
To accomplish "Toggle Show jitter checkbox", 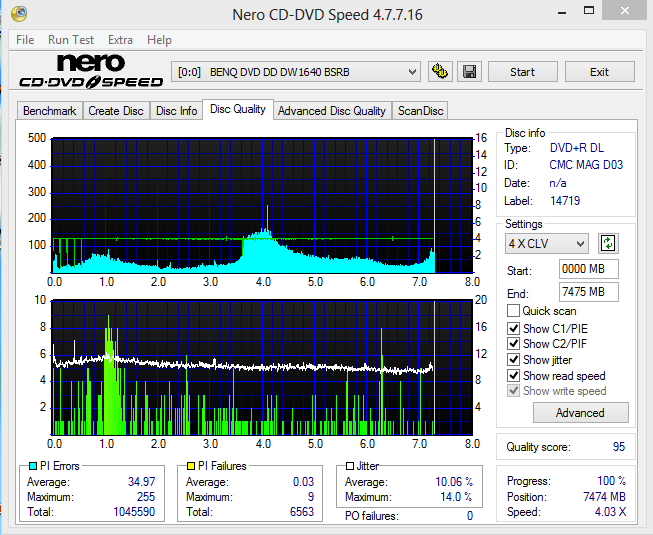I will tap(513, 360).
